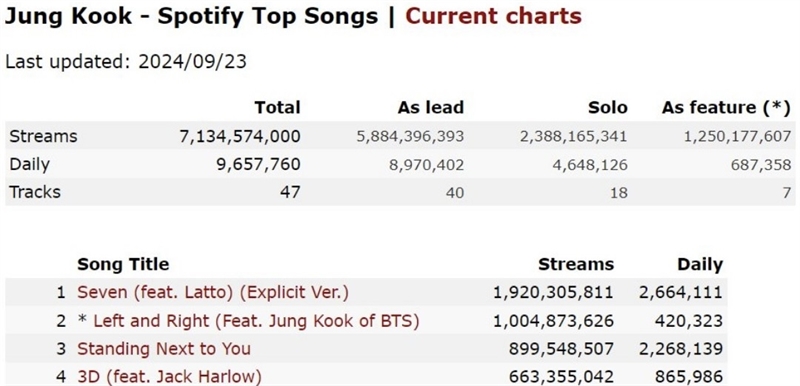Select total streams value 7,134,574,000
Screen dimensions: 800x386
tap(240, 136)
